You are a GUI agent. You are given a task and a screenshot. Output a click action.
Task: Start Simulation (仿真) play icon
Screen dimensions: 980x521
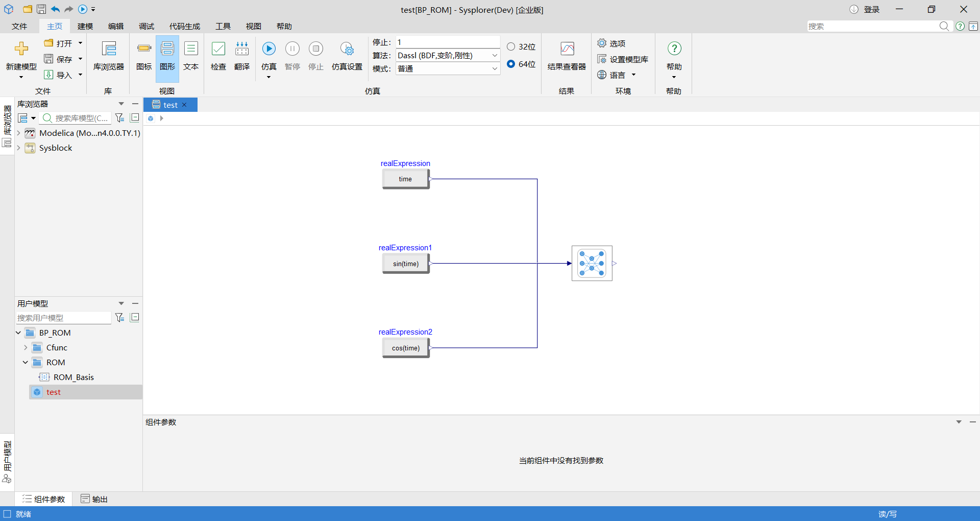(269, 49)
